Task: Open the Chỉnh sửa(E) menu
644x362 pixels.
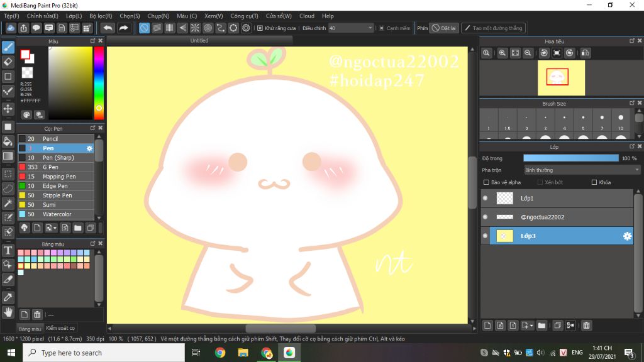Action: pos(42,16)
